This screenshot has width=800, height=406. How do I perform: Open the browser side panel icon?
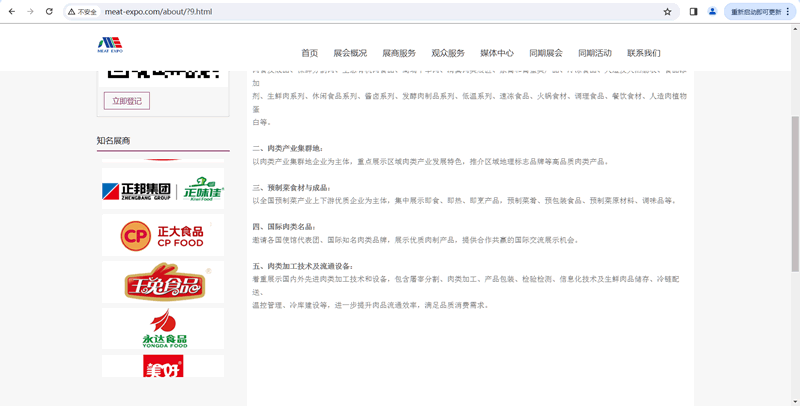coord(694,12)
